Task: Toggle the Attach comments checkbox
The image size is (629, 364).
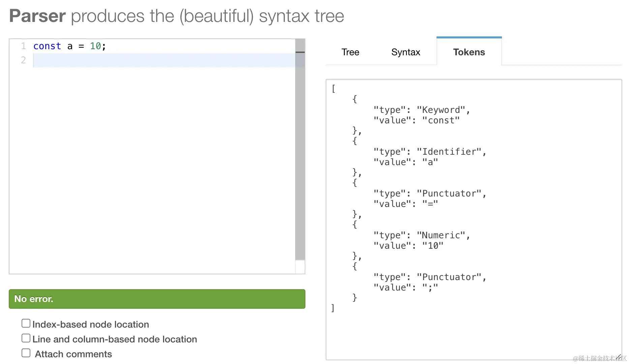Action: point(26,353)
